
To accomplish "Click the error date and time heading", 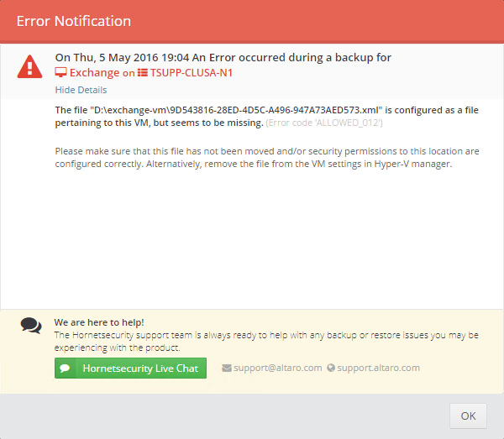I will [223, 57].
